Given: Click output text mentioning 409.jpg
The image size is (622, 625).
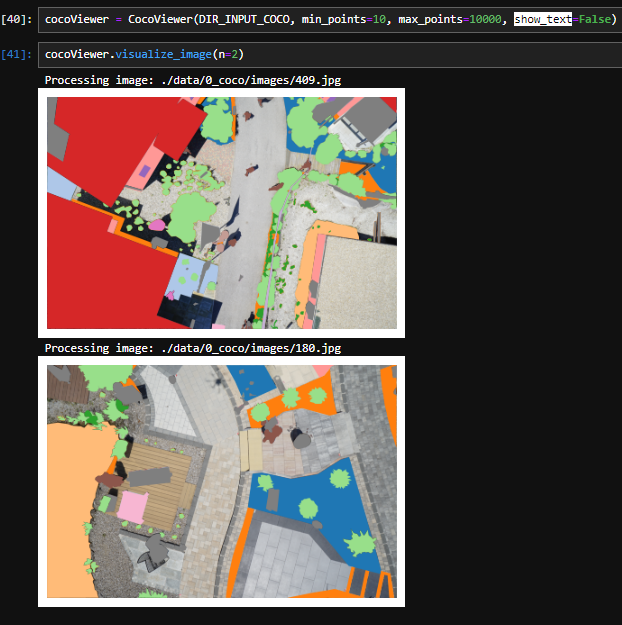Looking at the screenshot, I should pyautogui.click(x=193, y=80).
